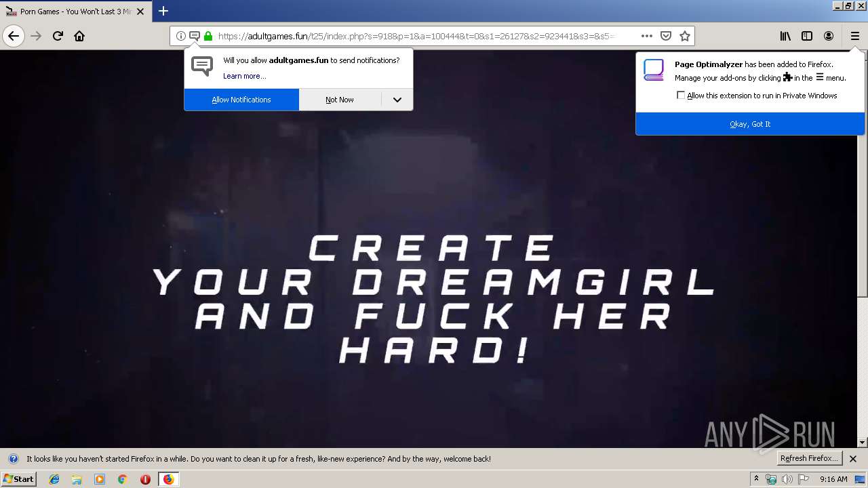868x488 pixels.
Task: Click the green secure connection padlock
Action: (x=208, y=36)
